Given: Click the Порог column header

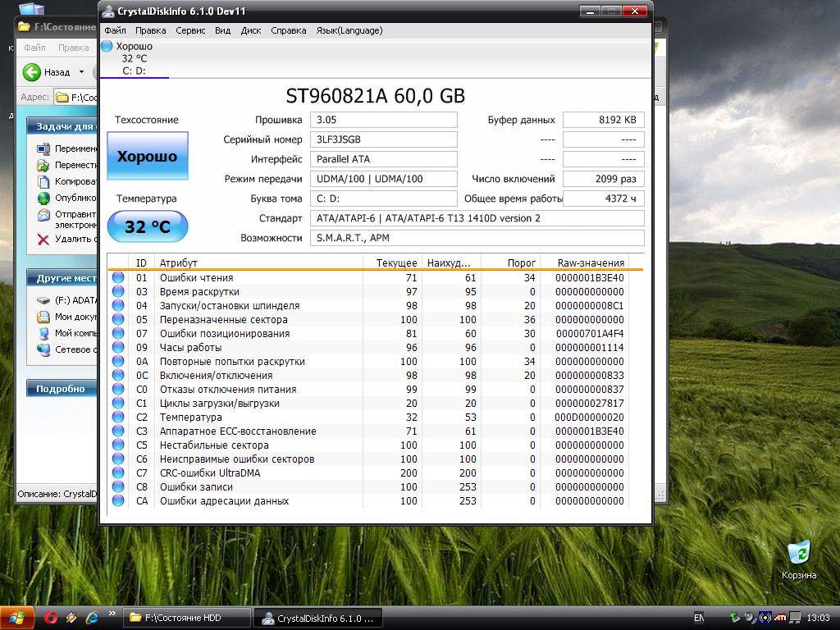Looking at the screenshot, I should [510, 262].
